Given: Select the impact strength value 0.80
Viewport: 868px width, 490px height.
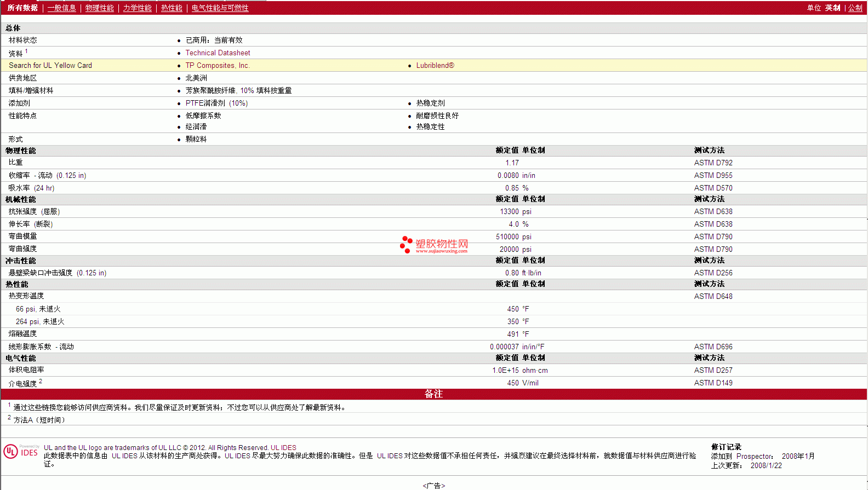Looking at the screenshot, I should click(512, 273).
